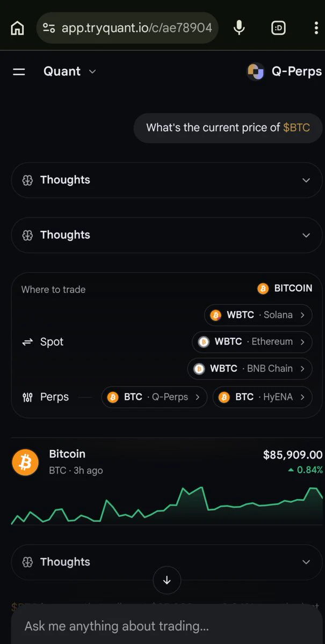The image size is (325, 644).
Task: Select WBTC on Ethereum spot option
Action: click(x=252, y=342)
